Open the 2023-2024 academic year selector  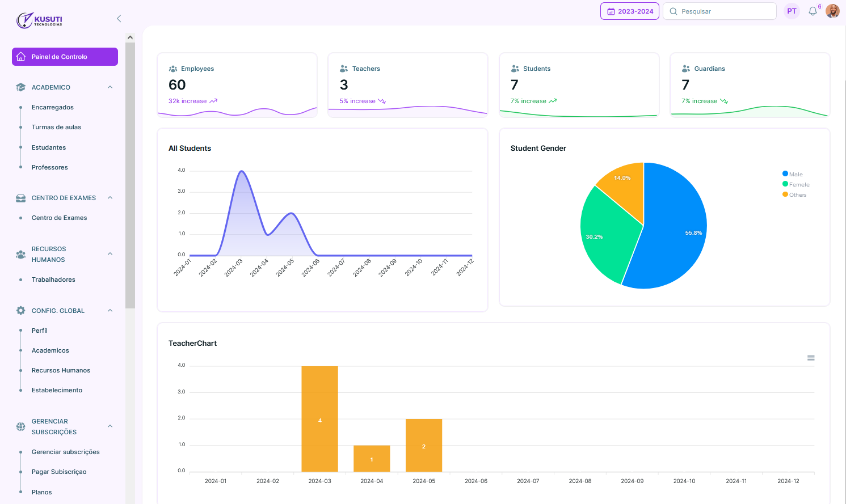click(629, 11)
